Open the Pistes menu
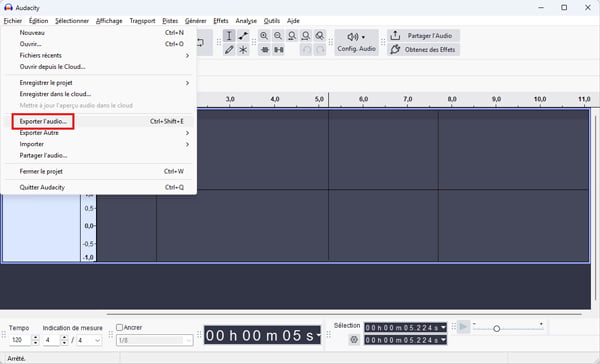This screenshot has height=364, width=600. (x=170, y=21)
